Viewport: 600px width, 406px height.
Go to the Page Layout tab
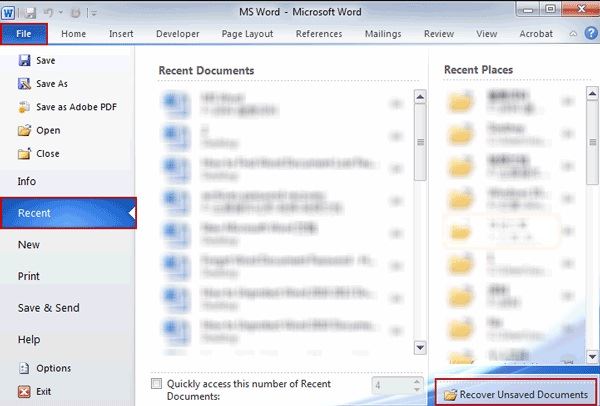click(247, 34)
